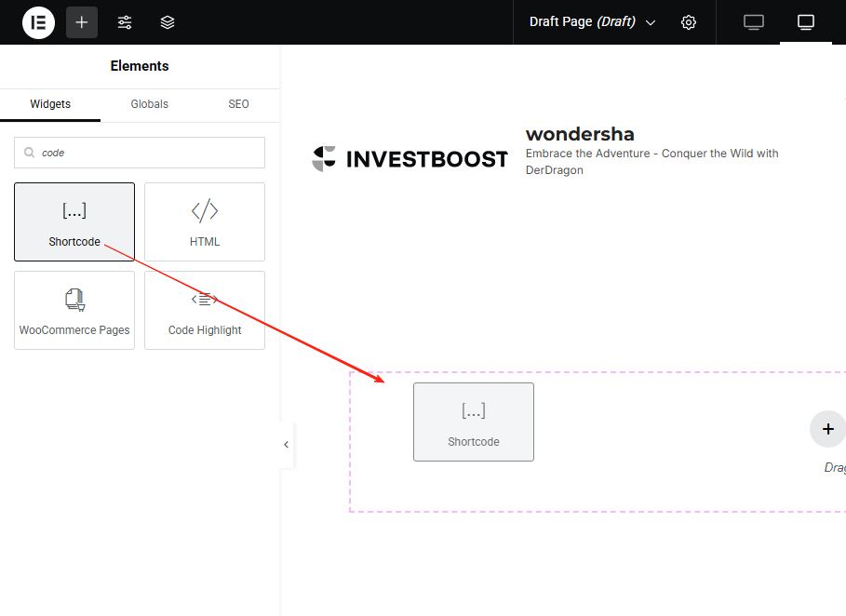Image resolution: width=846 pixels, height=616 pixels.
Task: Select the Shortcode widget in panel
Action: 74,221
